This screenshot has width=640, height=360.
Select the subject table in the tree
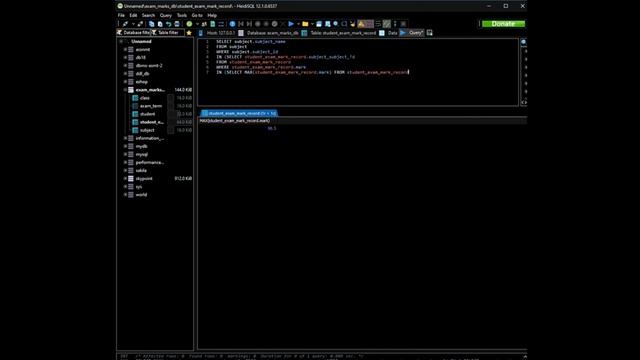point(147,130)
